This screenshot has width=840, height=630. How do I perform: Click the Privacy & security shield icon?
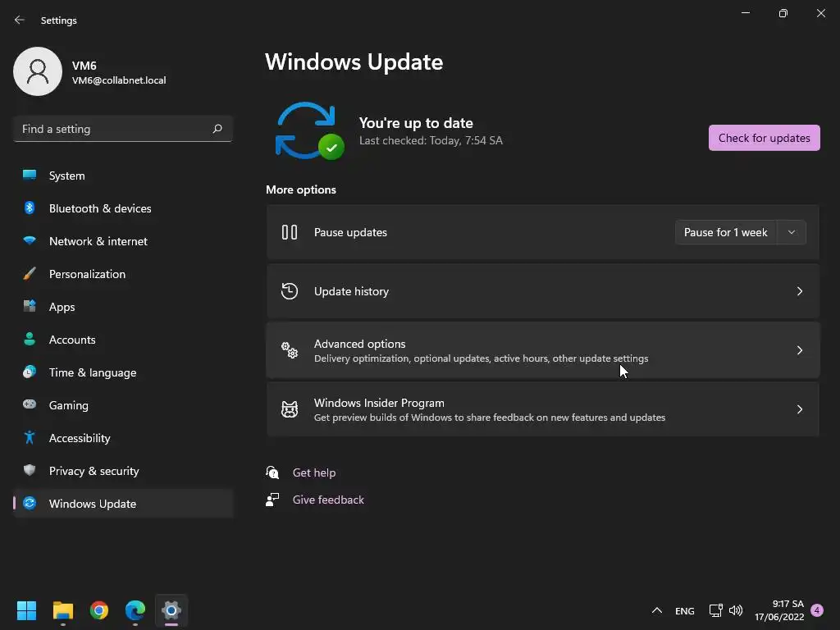pyautogui.click(x=30, y=470)
